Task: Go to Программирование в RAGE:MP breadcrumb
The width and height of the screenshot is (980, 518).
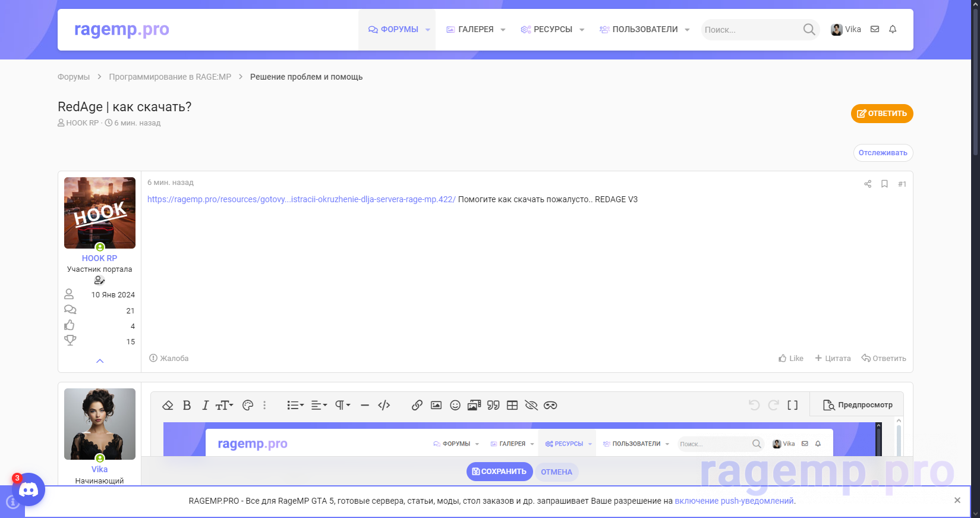Action: pyautogui.click(x=170, y=77)
